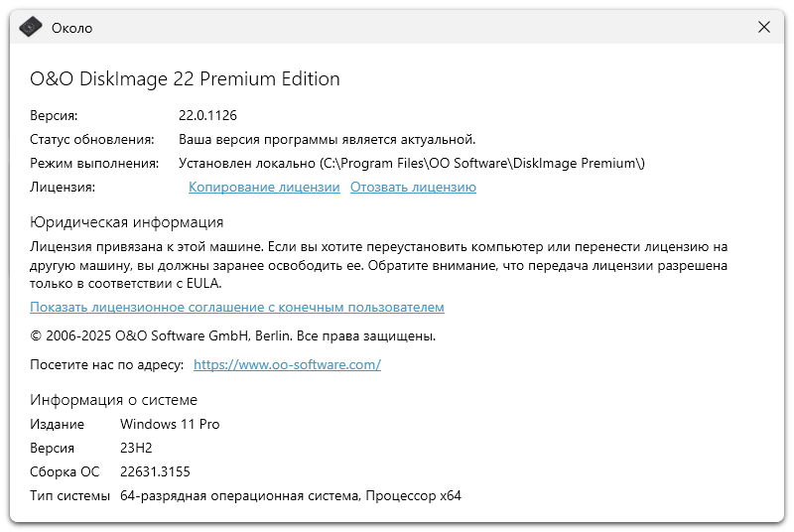Viewport: 794px width, 532px height.
Task: Click the 64-bit system type text
Action: (290, 495)
